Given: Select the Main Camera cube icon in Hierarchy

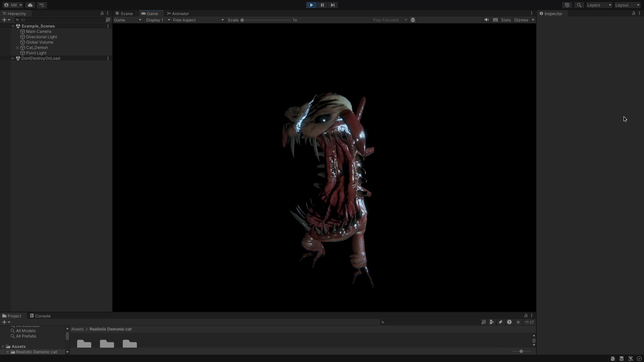Looking at the screenshot, I should (x=23, y=32).
